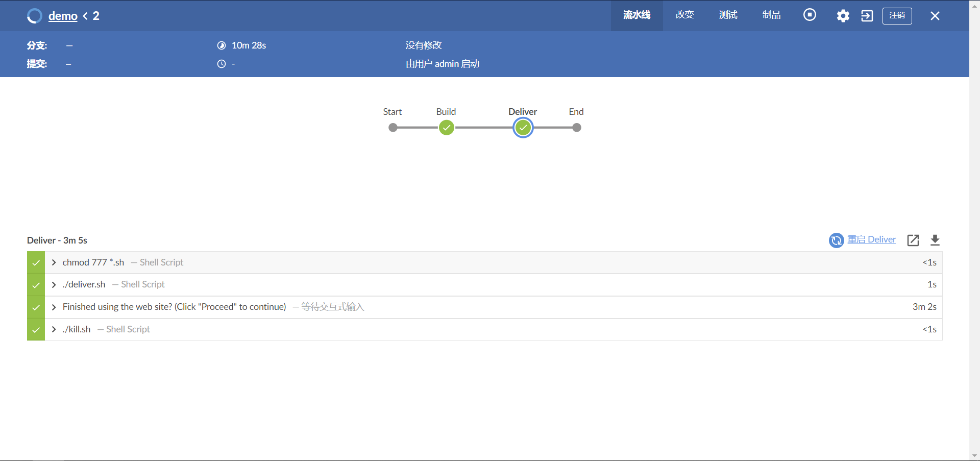Open the demo pipeline breadcrumb link
Screen dimensions: 980x461
[x=63, y=16]
